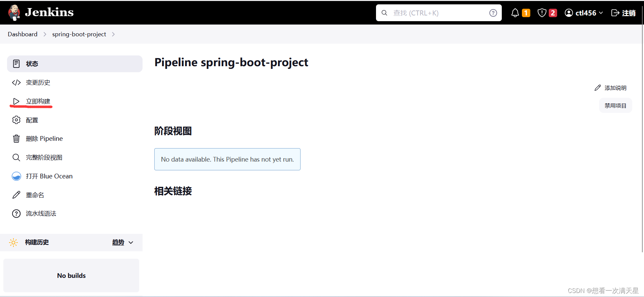Click the sun build history icon

(13, 243)
